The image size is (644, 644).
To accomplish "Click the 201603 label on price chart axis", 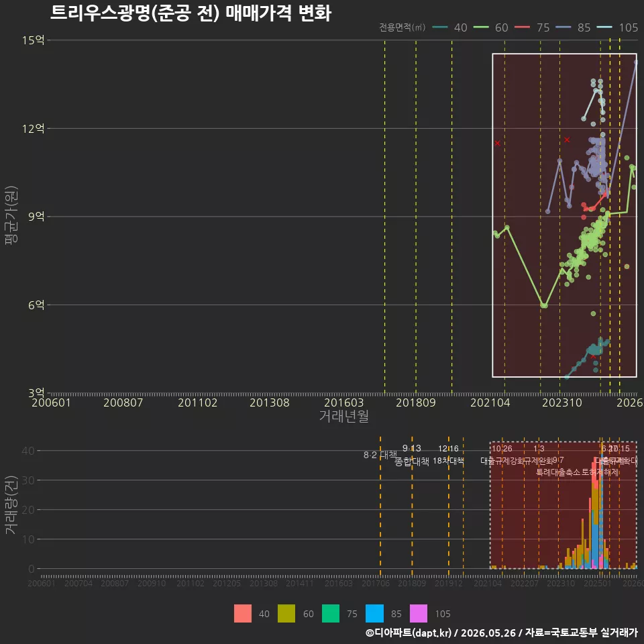I will coord(344,402).
